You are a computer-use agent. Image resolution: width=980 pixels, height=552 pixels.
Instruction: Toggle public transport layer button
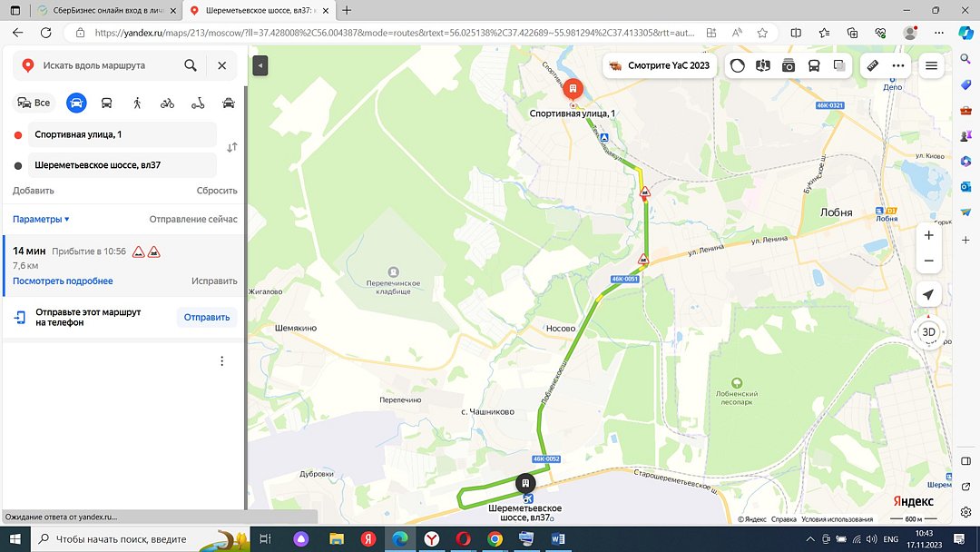point(814,65)
